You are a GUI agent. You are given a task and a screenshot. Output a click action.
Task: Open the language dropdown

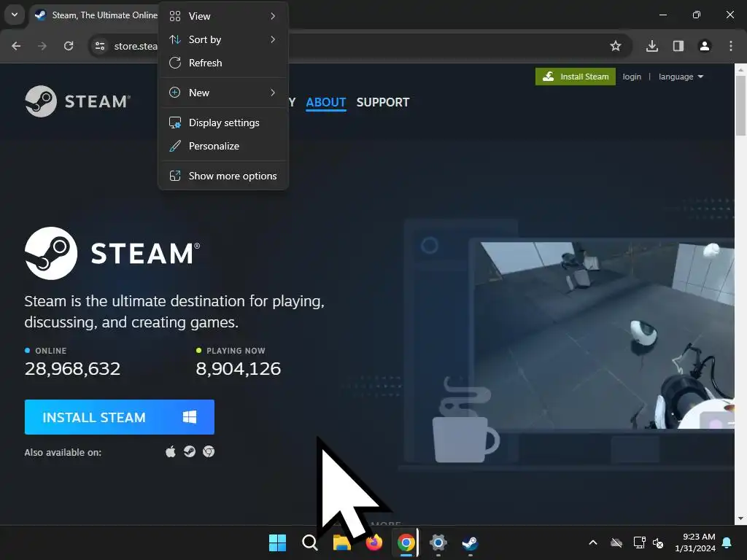tap(681, 77)
